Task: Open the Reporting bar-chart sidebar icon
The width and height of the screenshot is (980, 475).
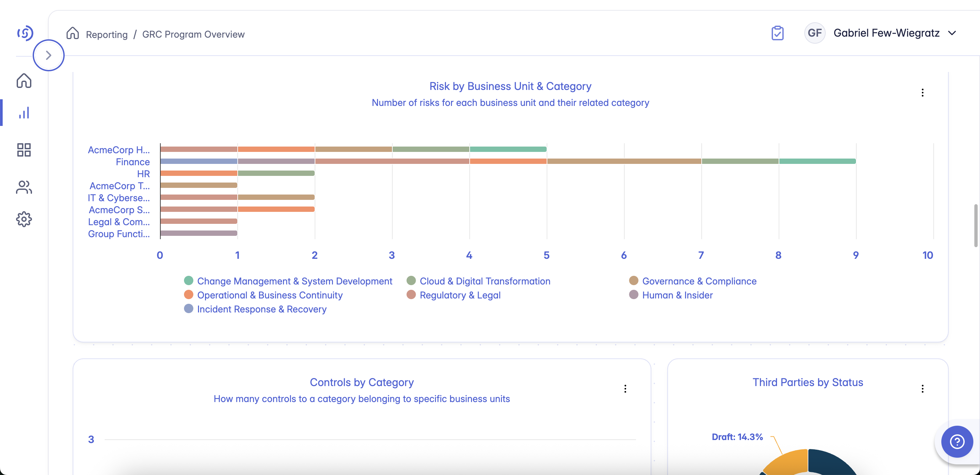Action: click(x=24, y=113)
